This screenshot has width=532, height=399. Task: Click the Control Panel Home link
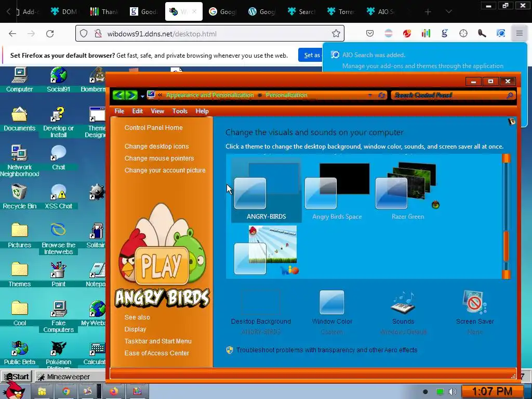153,128
